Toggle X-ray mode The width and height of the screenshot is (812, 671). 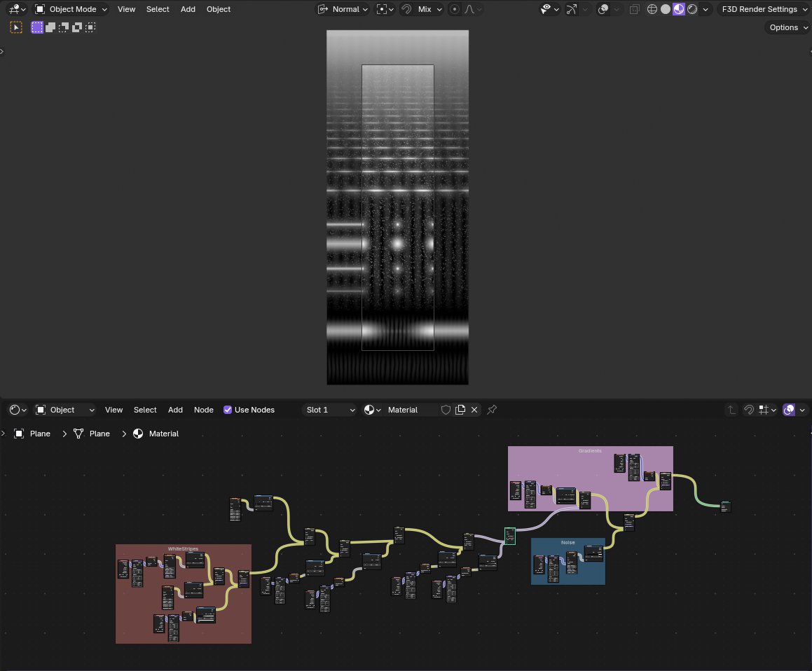[x=634, y=9]
